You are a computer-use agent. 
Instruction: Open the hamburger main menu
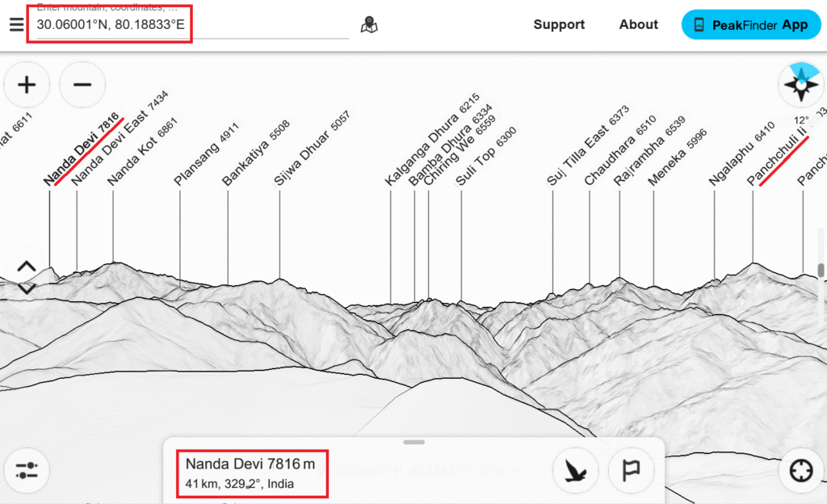pos(16,24)
